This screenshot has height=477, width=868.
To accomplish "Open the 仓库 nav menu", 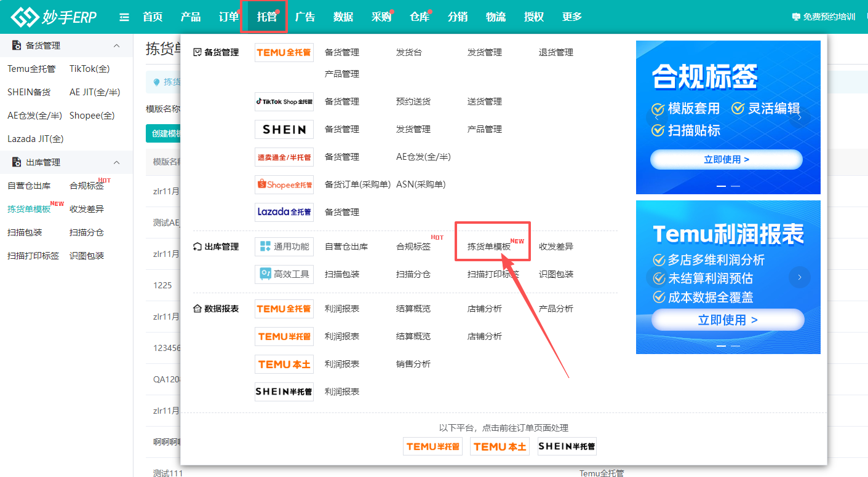I will point(420,17).
